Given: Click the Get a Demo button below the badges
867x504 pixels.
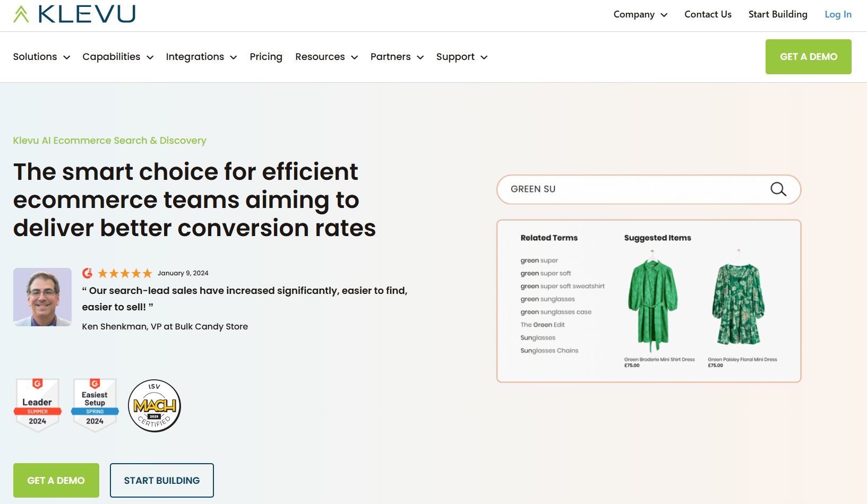Looking at the screenshot, I should click(56, 480).
